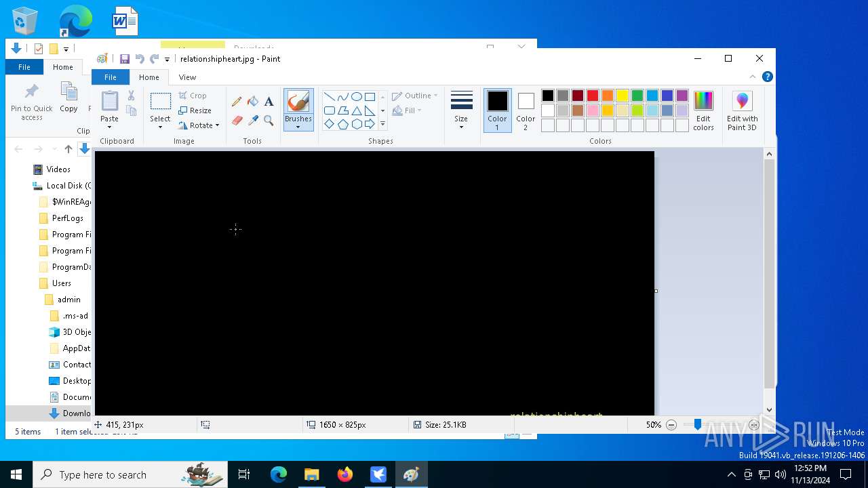Open the Size line thickness dropdown

pos(461,110)
